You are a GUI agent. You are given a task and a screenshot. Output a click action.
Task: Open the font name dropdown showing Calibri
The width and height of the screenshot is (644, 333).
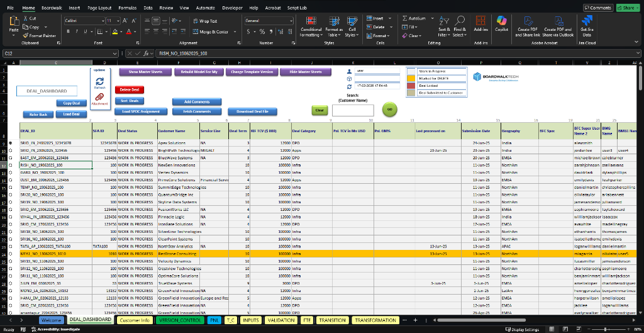pyautogui.click(x=103, y=21)
